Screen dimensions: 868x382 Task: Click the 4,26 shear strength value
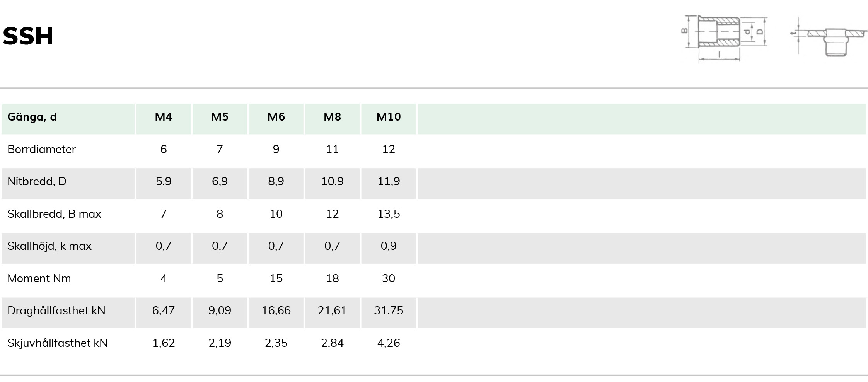pyautogui.click(x=389, y=343)
